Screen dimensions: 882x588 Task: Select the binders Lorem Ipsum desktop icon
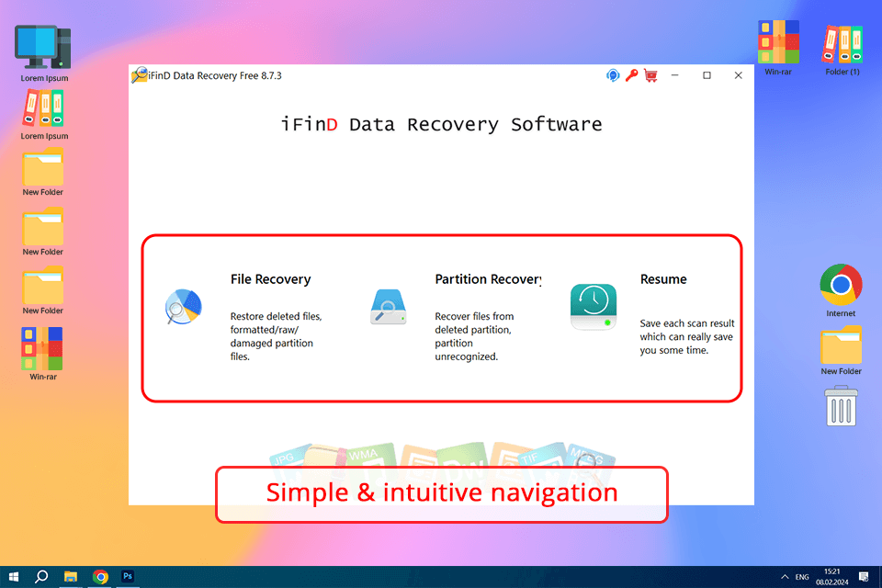44,114
